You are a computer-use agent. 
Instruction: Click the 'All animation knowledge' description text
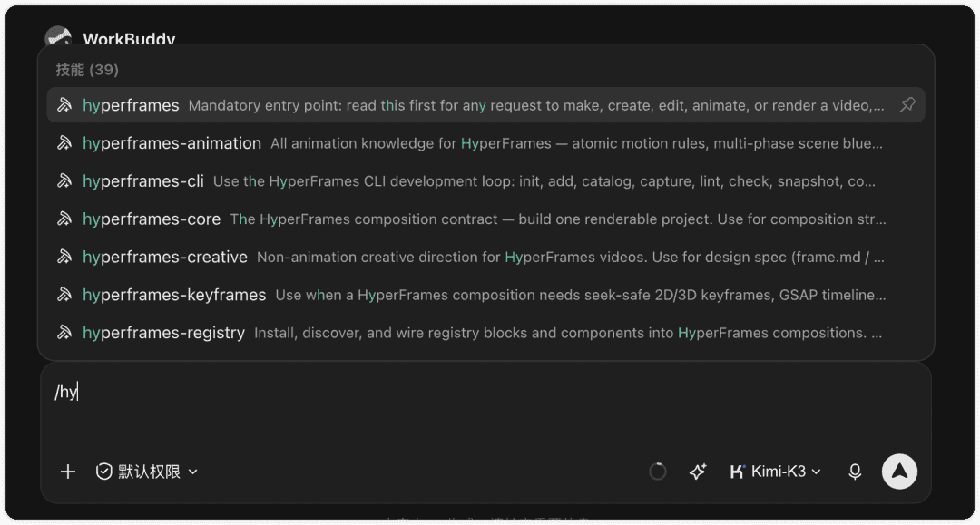tap(576, 143)
